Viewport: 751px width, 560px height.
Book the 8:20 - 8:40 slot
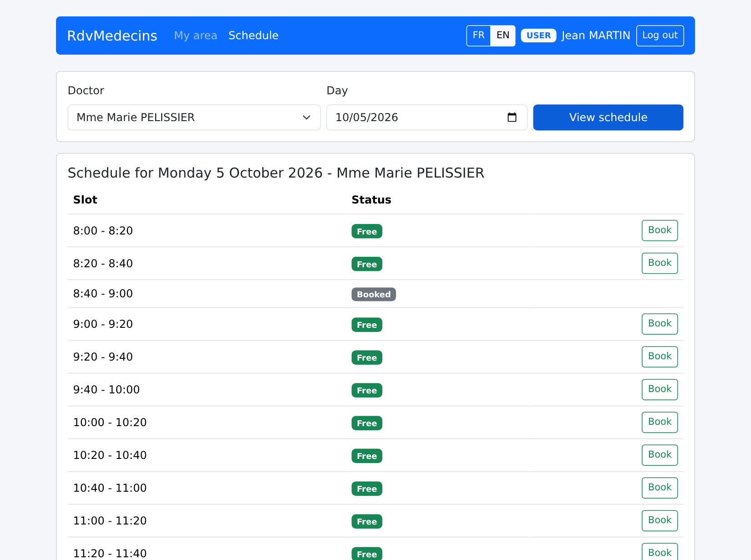pyautogui.click(x=660, y=263)
